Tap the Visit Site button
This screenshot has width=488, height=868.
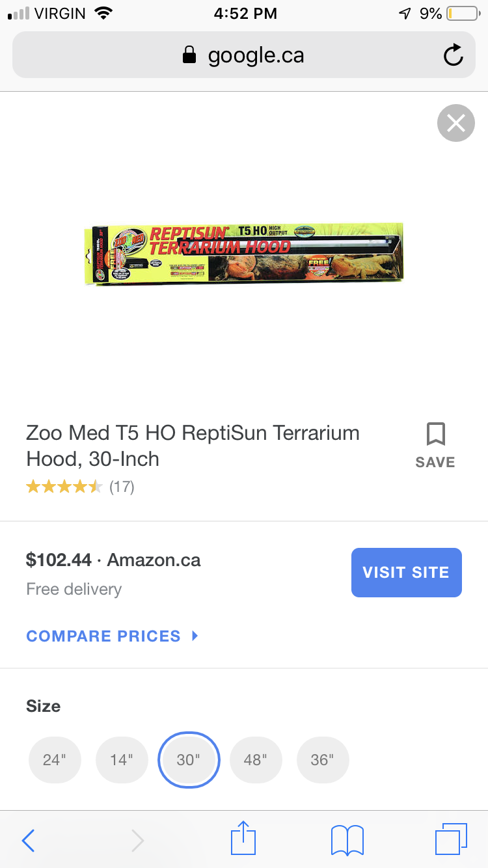(407, 573)
